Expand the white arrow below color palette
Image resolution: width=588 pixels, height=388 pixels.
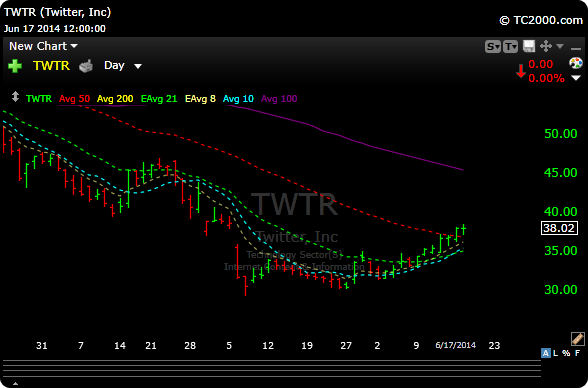point(576,78)
